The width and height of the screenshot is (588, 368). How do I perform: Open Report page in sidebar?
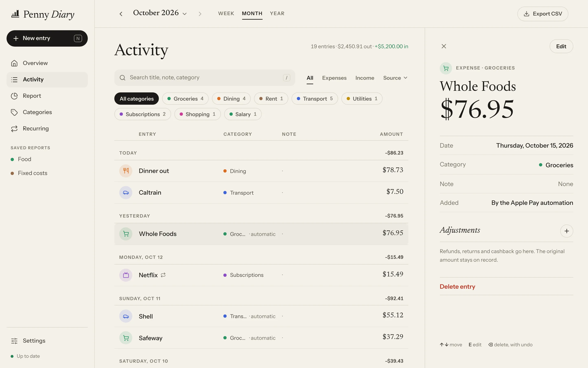coord(47,96)
